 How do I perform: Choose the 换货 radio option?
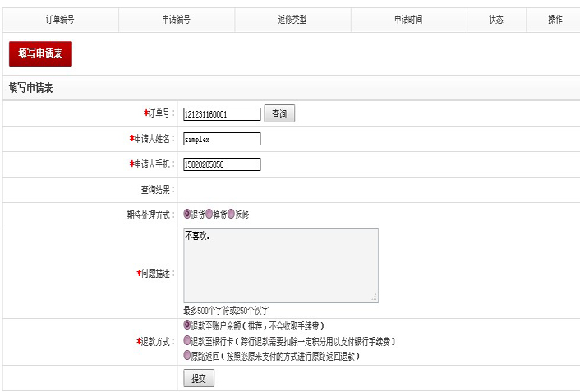point(209,214)
